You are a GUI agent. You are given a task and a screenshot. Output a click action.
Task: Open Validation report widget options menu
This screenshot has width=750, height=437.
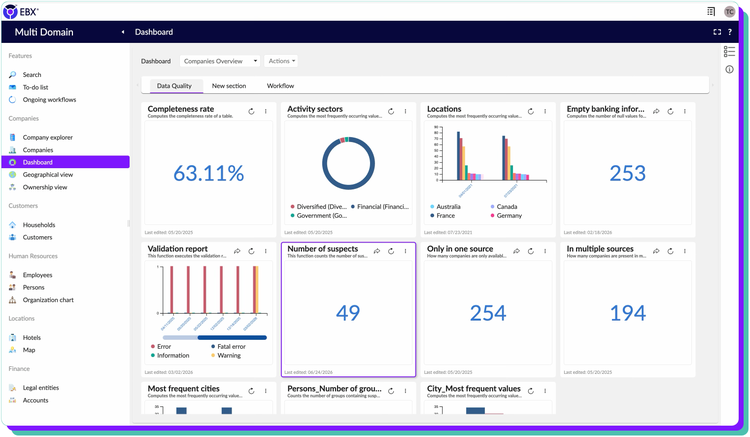(266, 251)
